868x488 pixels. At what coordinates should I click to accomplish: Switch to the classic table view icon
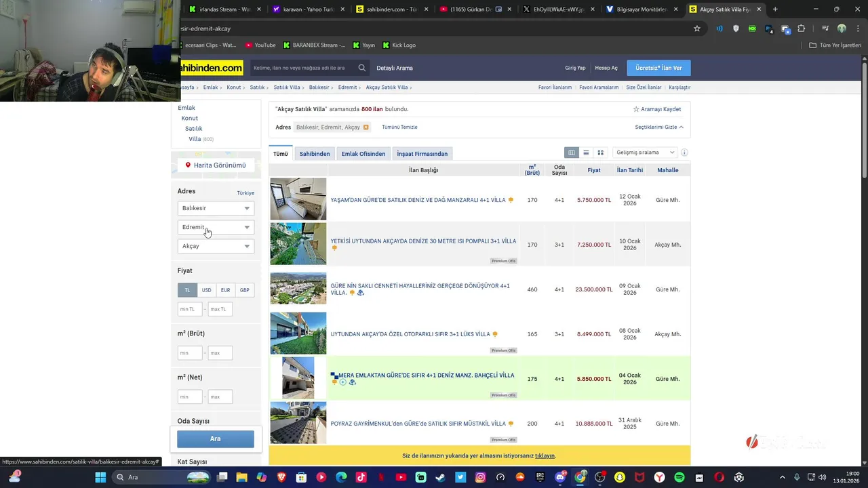pyautogui.click(x=572, y=152)
